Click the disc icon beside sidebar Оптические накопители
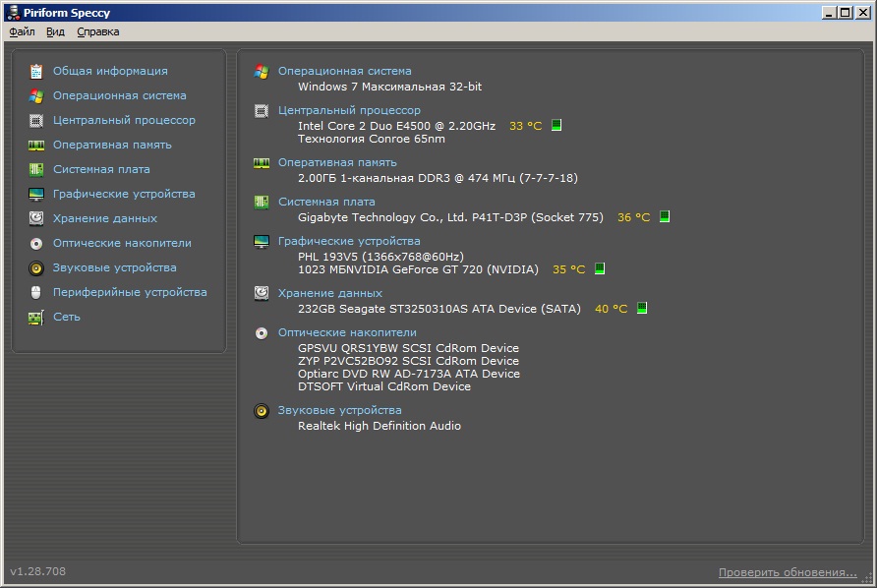This screenshot has height=588, width=877. tap(35, 244)
